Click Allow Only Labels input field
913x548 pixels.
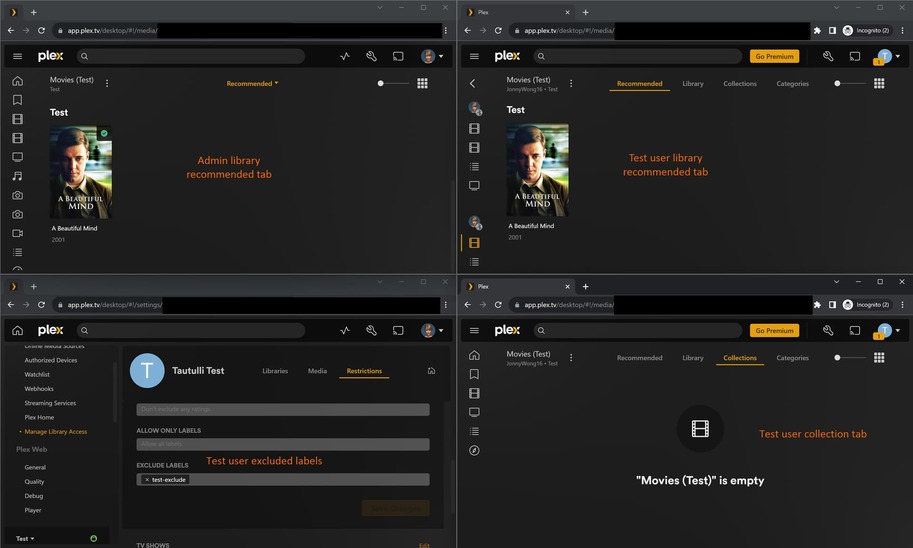[x=283, y=444]
